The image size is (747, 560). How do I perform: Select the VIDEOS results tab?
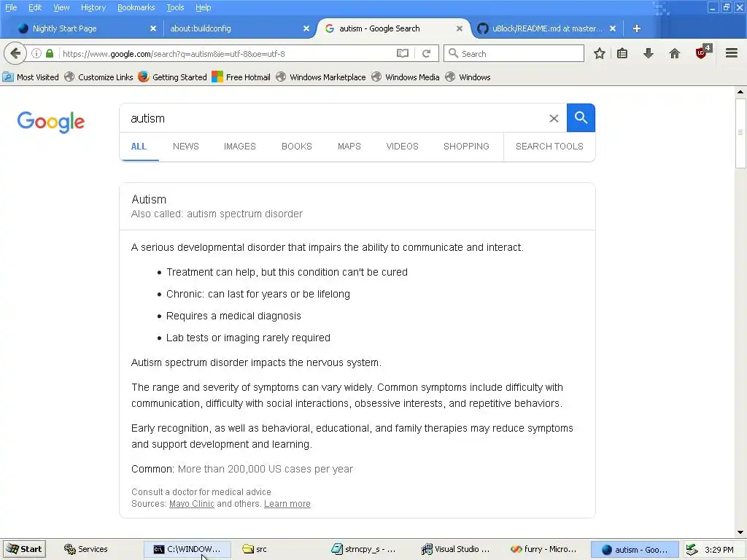402,147
